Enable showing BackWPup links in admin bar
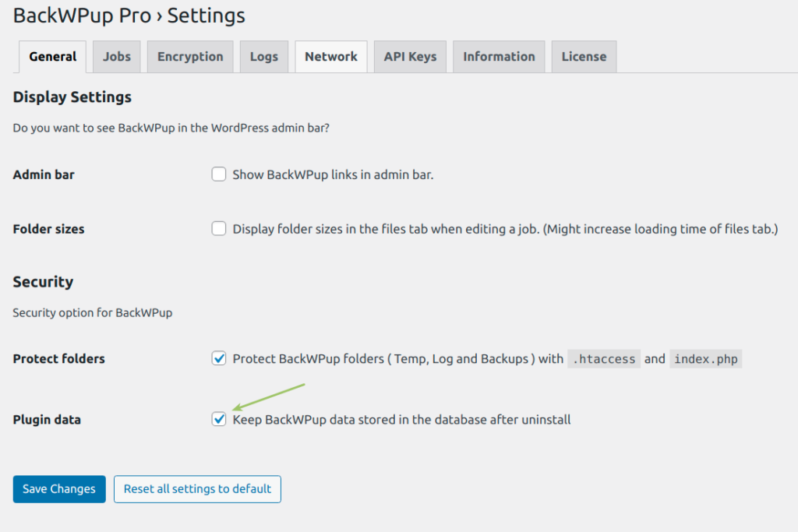 219,174
